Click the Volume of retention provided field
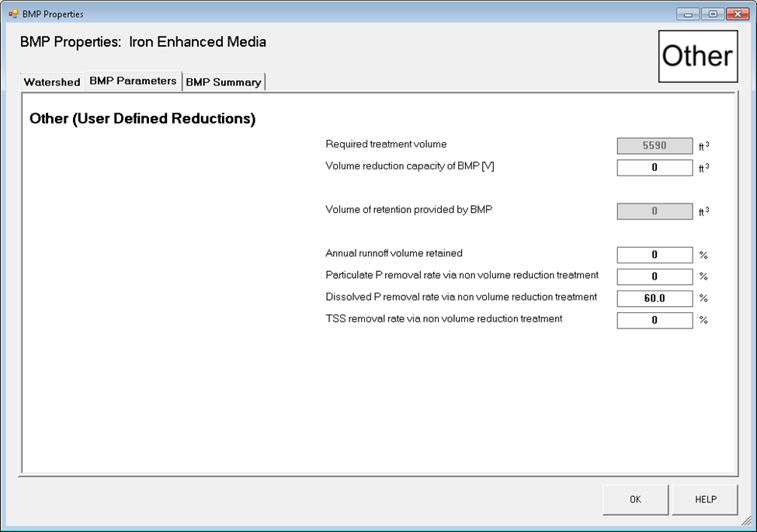 [655, 211]
